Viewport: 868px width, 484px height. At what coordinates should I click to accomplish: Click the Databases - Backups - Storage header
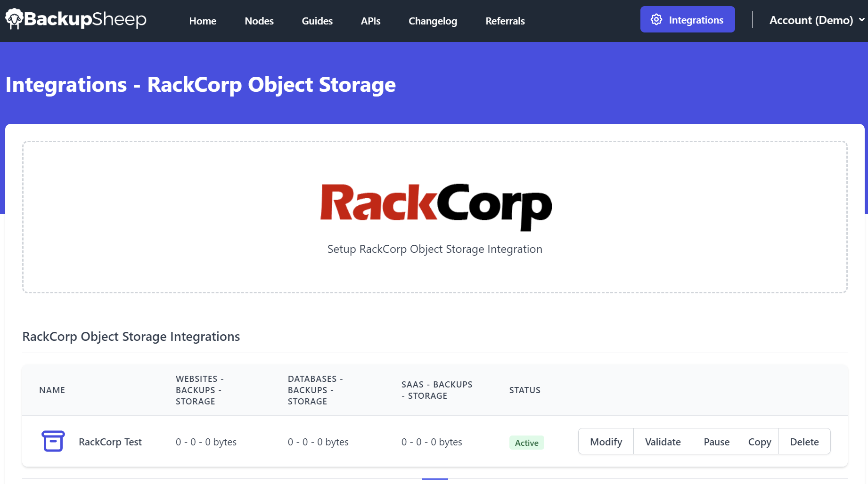pyautogui.click(x=315, y=390)
